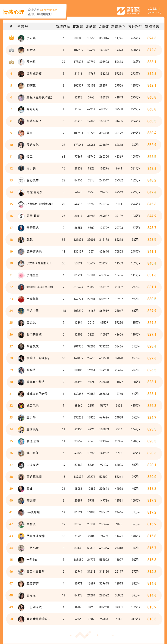Screen dimensions: 167x644
Task: Click the silver crown icon beside 张金条
Action: point(11,50)
